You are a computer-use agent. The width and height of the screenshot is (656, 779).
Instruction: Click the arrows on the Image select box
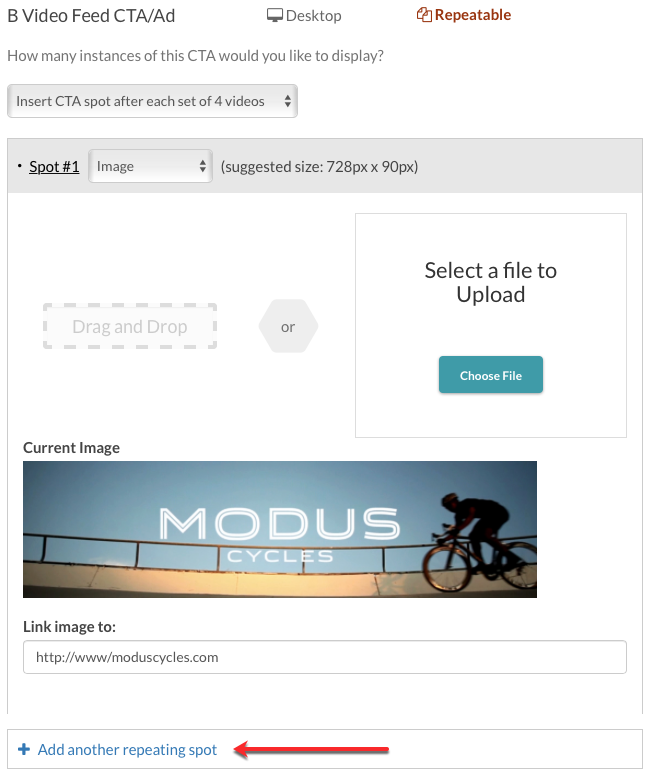pyautogui.click(x=202, y=166)
